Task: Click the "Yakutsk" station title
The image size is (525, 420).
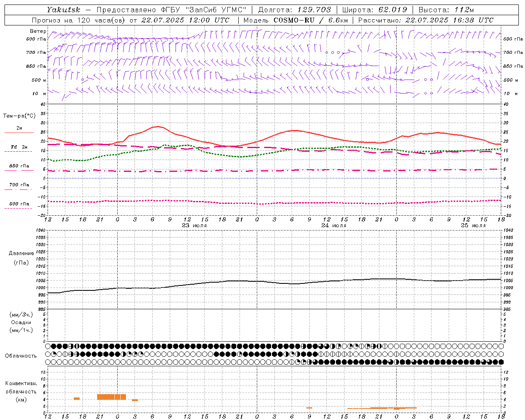Action: tap(63, 10)
